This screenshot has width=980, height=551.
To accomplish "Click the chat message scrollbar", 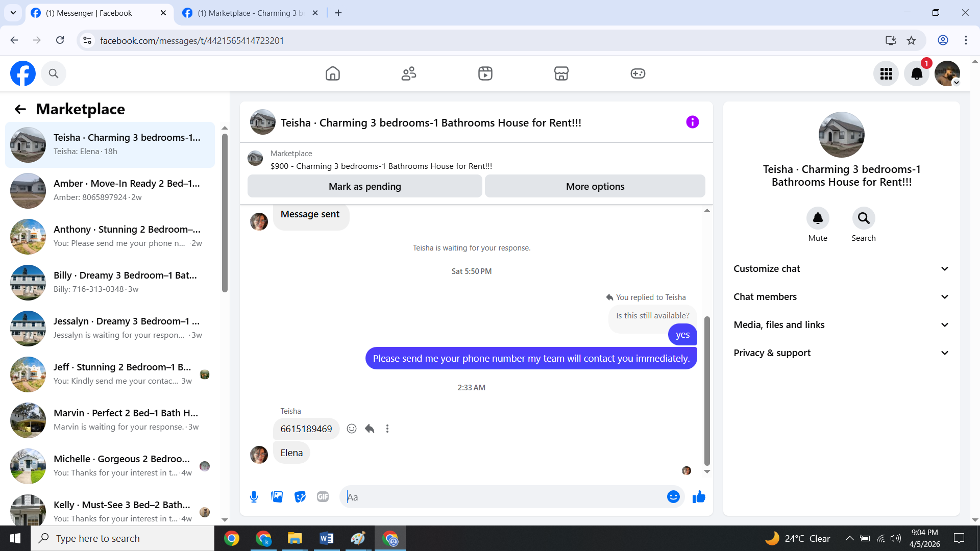I will point(707,390).
